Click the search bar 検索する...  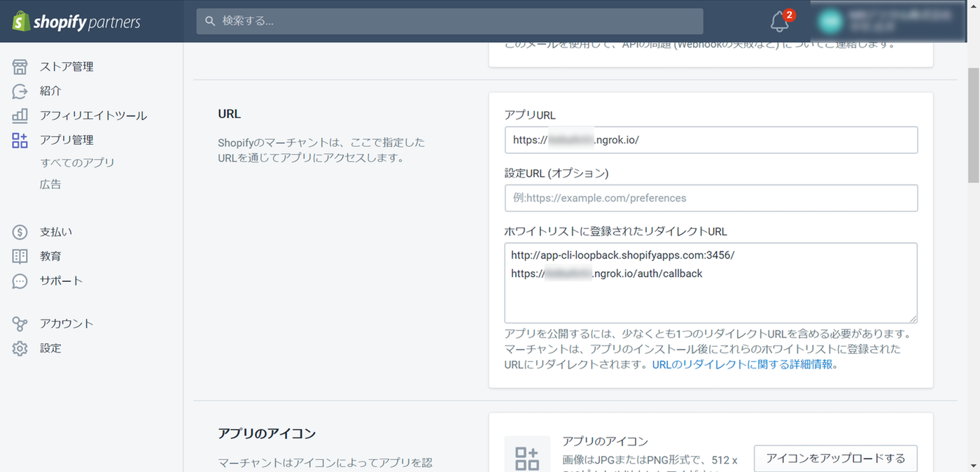[x=449, y=22]
